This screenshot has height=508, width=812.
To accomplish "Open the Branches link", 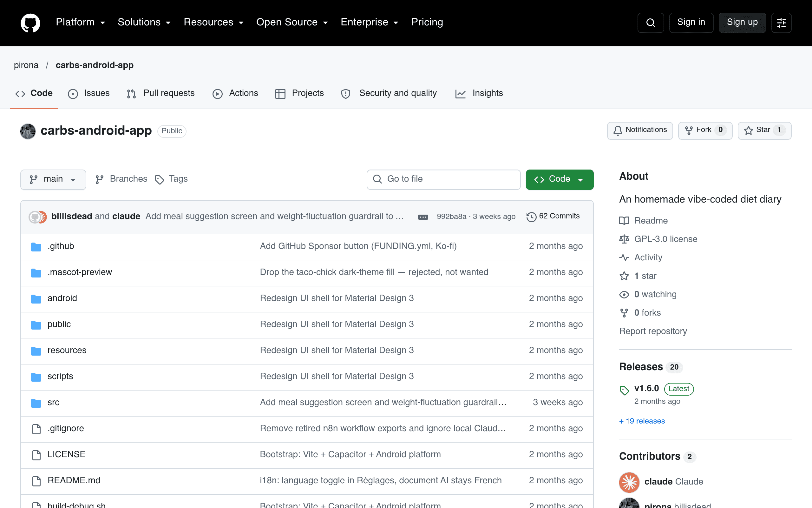I will 121,179.
